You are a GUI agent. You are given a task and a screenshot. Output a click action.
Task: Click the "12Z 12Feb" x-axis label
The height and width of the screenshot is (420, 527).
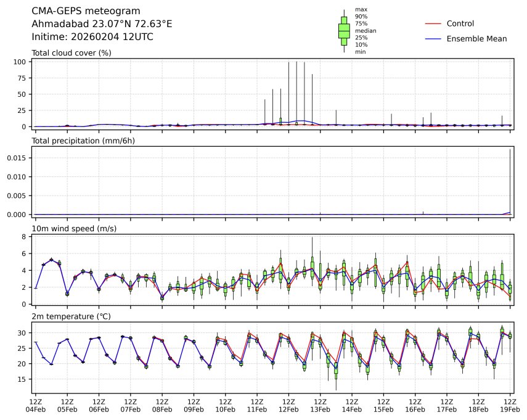(288, 406)
